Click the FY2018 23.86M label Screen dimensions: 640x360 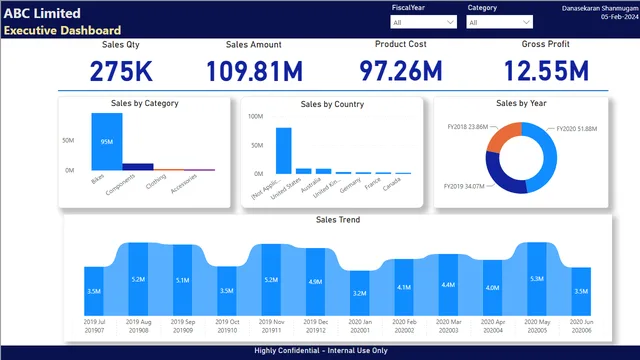[468, 127]
